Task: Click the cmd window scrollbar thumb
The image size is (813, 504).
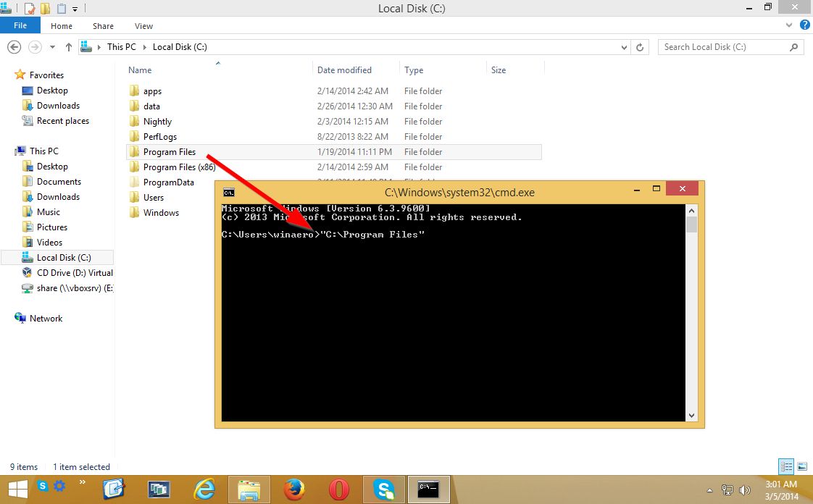Action: (x=691, y=224)
